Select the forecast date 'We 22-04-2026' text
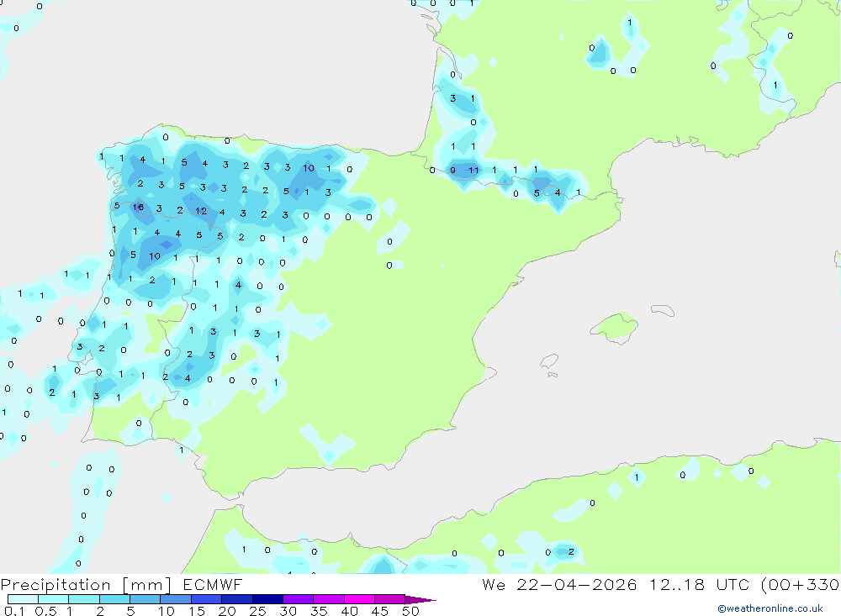 pos(559,584)
